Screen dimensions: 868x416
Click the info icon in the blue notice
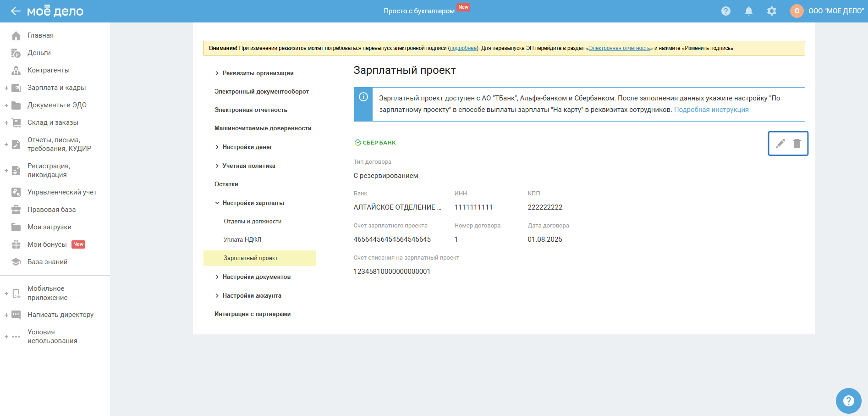363,97
